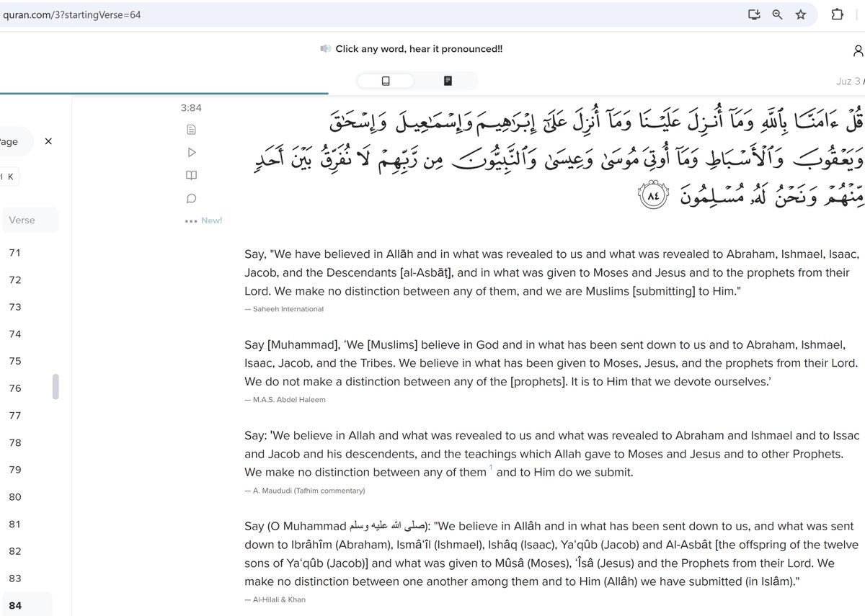Open the browser extensions puzzle icon

[837, 14]
